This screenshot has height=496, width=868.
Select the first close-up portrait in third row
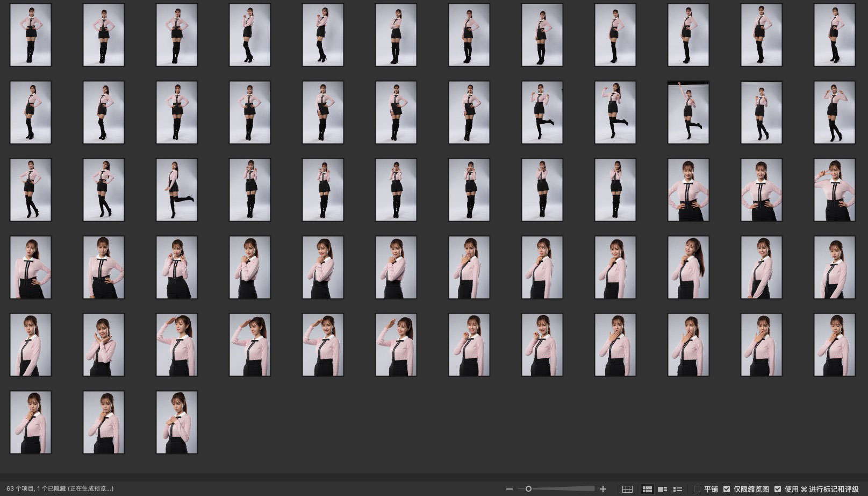(688, 190)
